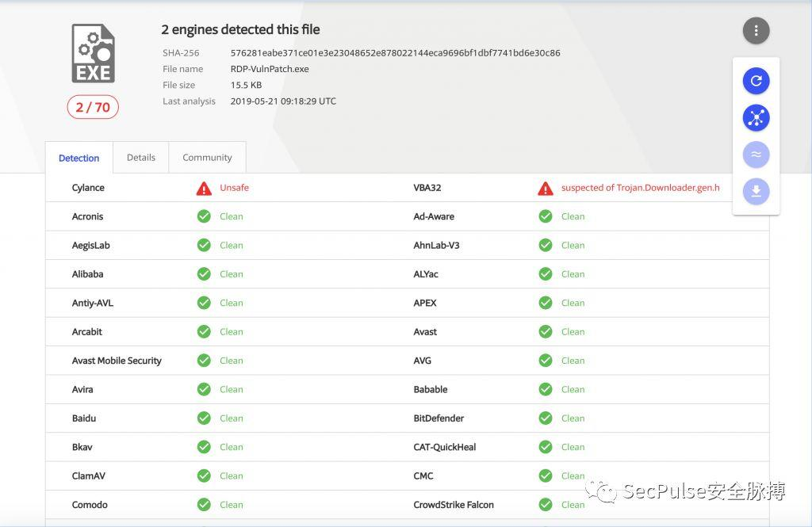Click the CrowdStrike Falcon engine name
This screenshot has width=812, height=527.
(454, 505)
